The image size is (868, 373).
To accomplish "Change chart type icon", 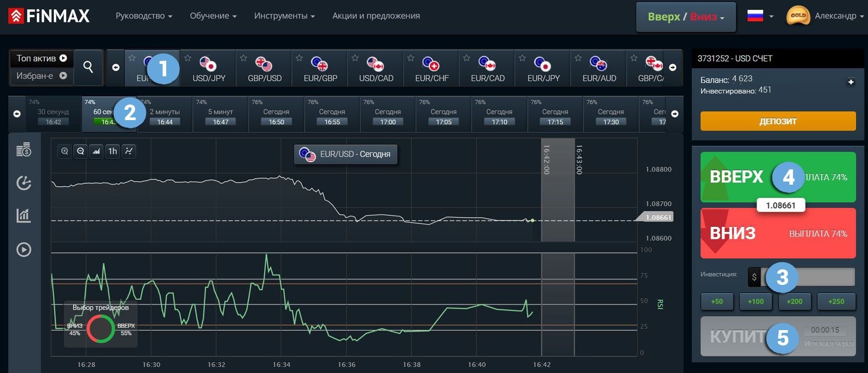I will [x=96, y=151].
